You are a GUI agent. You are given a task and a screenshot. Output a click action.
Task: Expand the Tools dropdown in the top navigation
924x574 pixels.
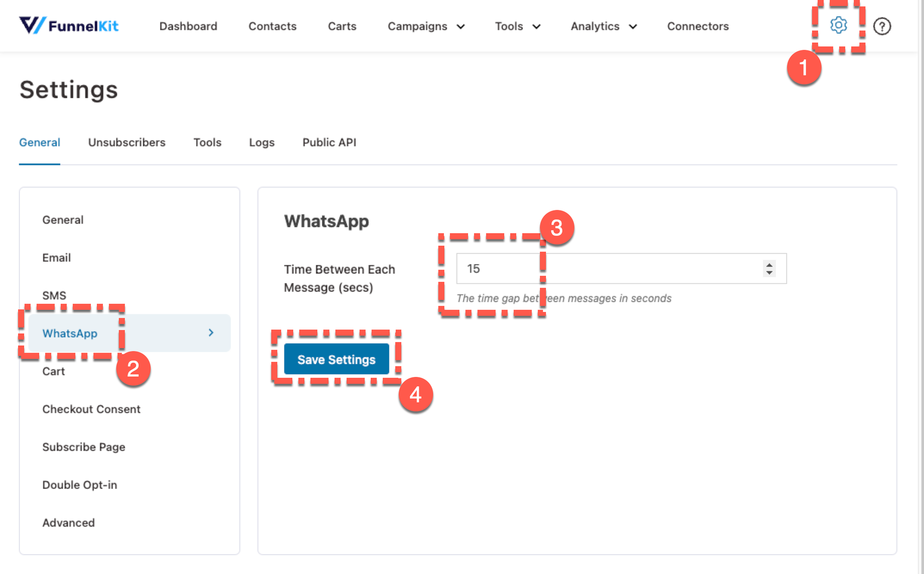pyautogui.click(x=517, y=26)
